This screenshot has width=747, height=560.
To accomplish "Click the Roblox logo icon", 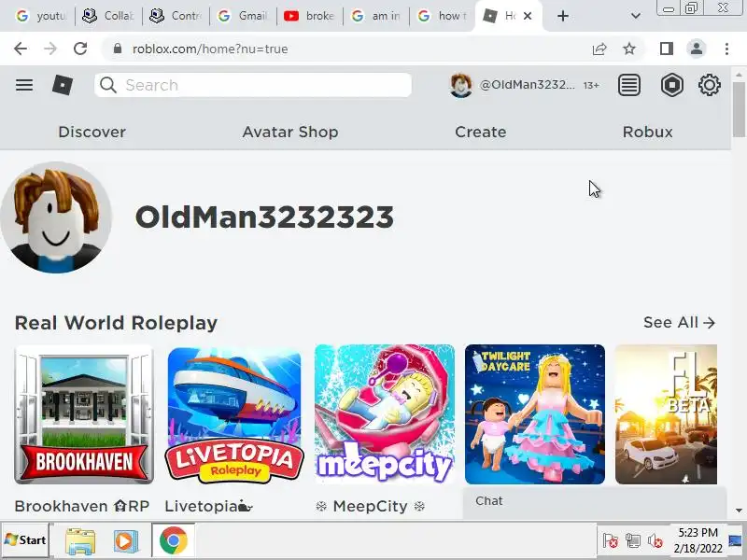I will click(63, 85).
